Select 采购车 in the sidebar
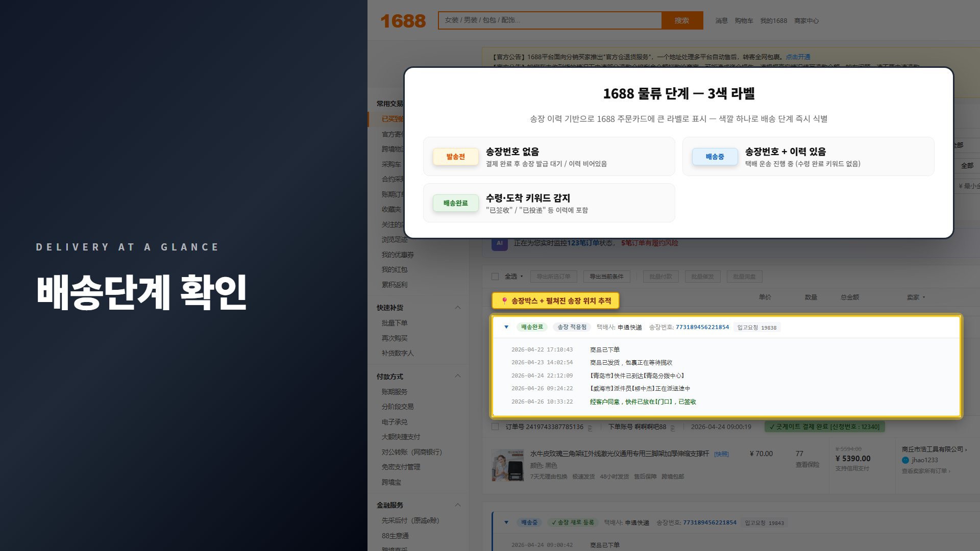 point(391,164)
